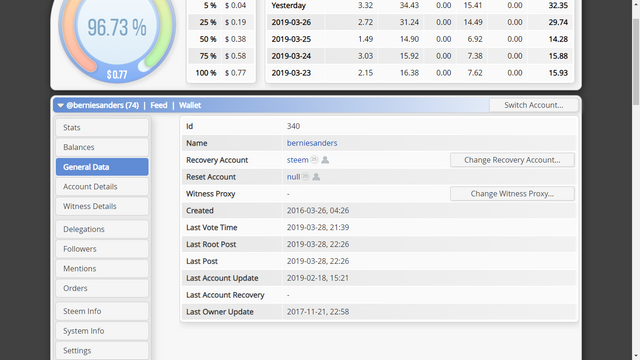640x360 pixels.
Task: Open the null reset account link
Action: [293, 177]
